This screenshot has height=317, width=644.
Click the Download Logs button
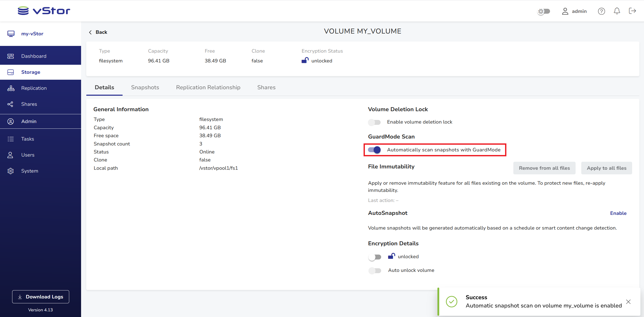pyautogui.click(x=41, y=297)
